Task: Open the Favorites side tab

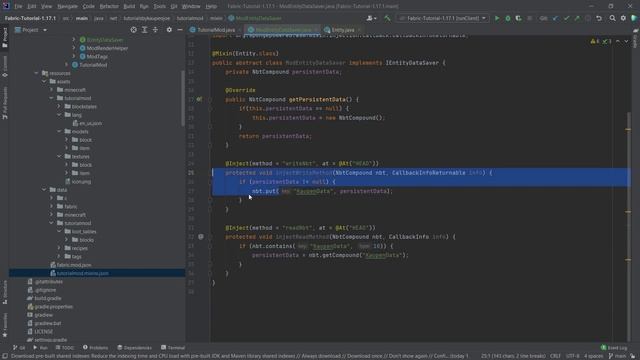Action: (4, 325)
